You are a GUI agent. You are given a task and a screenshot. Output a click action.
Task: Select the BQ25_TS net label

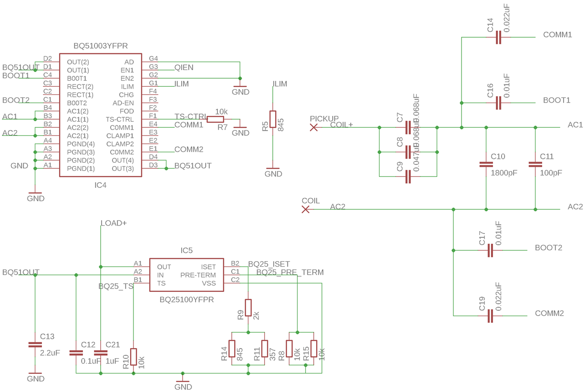(116, 287)
